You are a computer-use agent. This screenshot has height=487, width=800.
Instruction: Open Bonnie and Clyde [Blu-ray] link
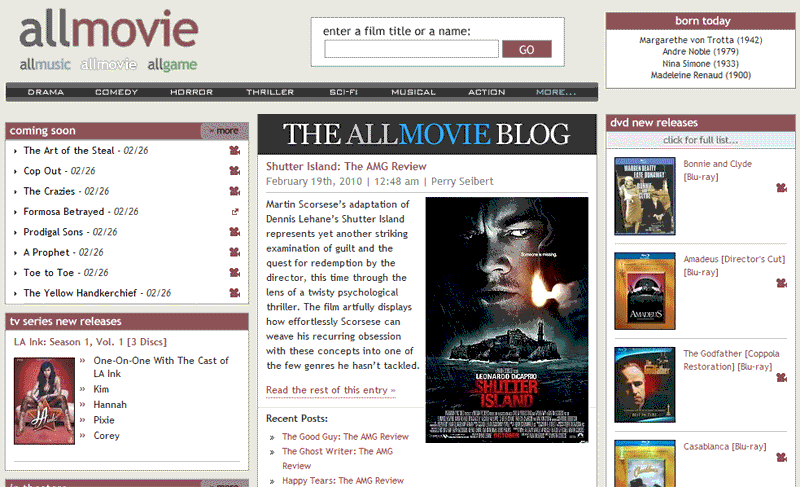pyautogui.click(x=717, y=170)
